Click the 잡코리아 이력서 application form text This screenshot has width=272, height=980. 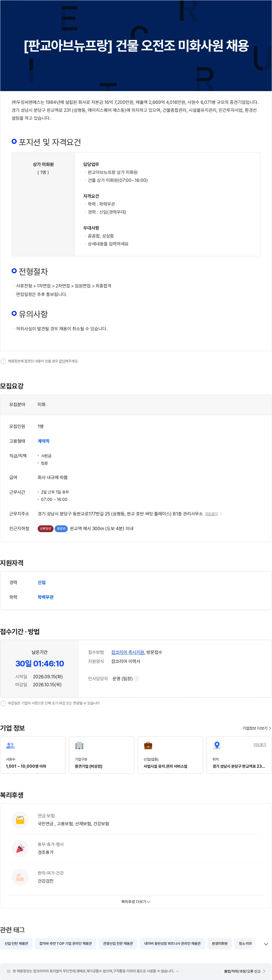[126, 661]
